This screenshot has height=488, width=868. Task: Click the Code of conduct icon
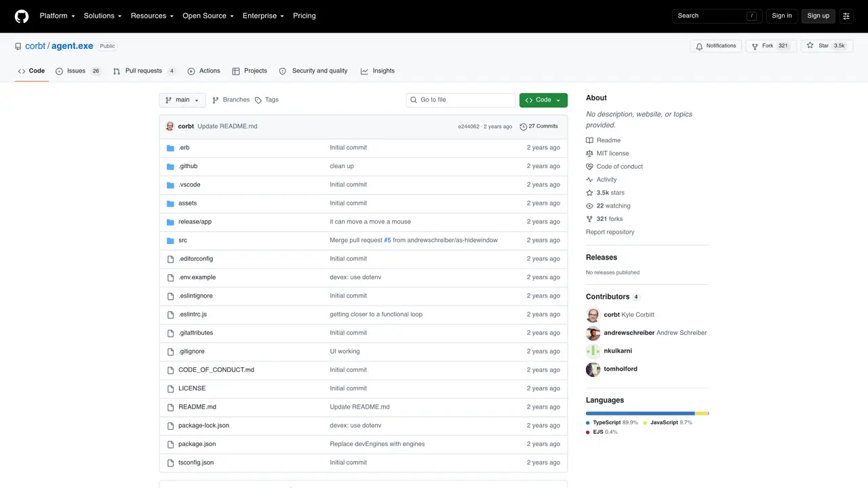coord(590,167)
